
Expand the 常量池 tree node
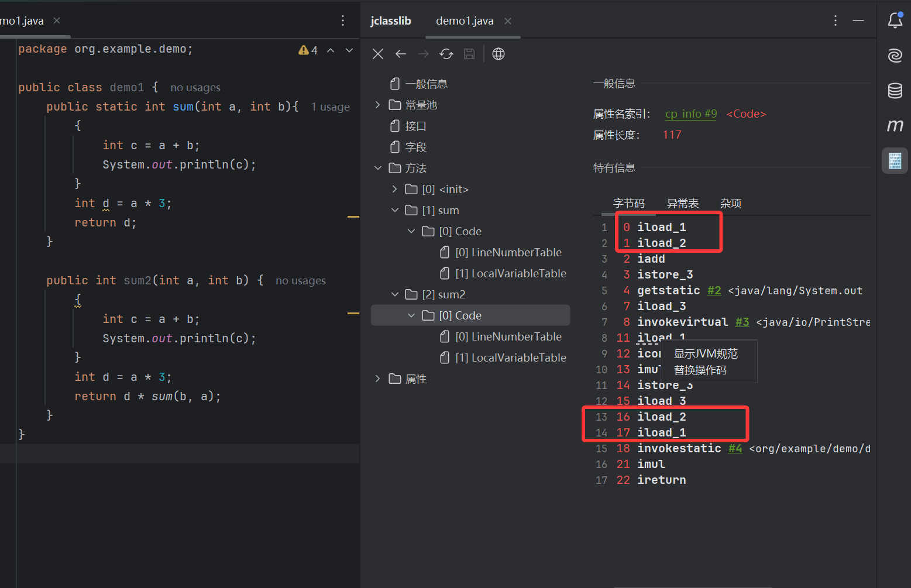pyautogui.click(x=378, y=105)
